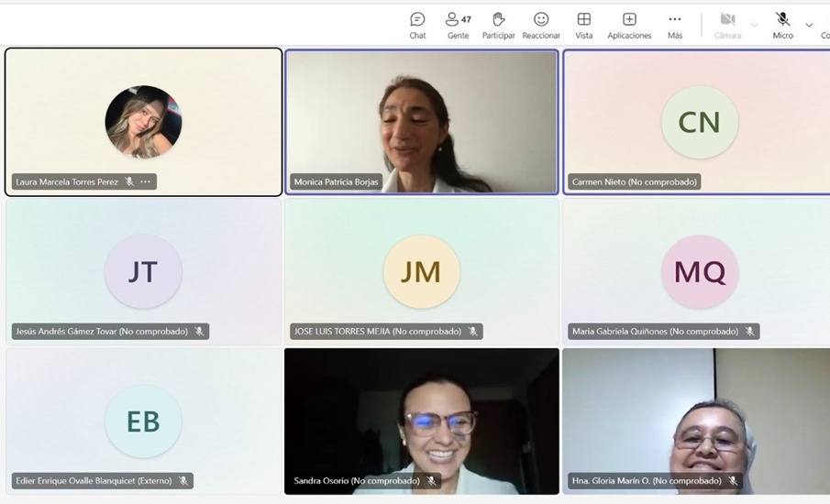Click muted mic icon for Edier Enrique Ovalle

[x=183, y=481]
